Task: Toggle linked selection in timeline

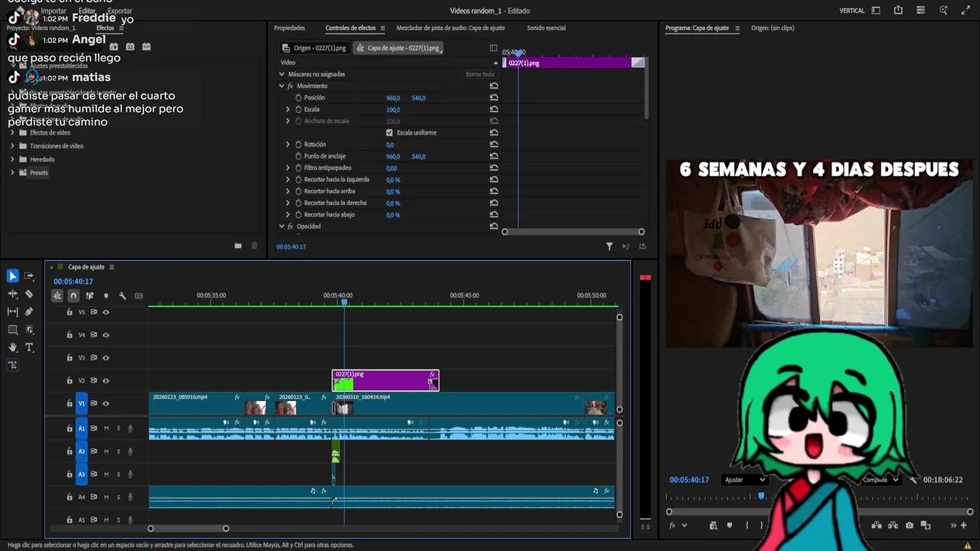Action: click(90, 295)
